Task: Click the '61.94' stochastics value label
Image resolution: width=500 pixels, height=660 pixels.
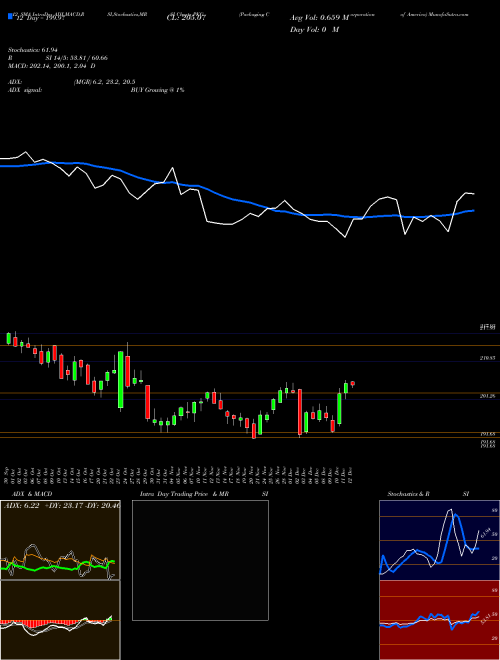Action: (486, 533)
